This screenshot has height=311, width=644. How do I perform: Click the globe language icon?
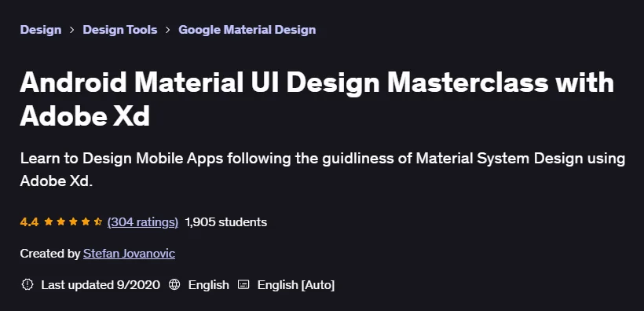click(x=174, y=284)
